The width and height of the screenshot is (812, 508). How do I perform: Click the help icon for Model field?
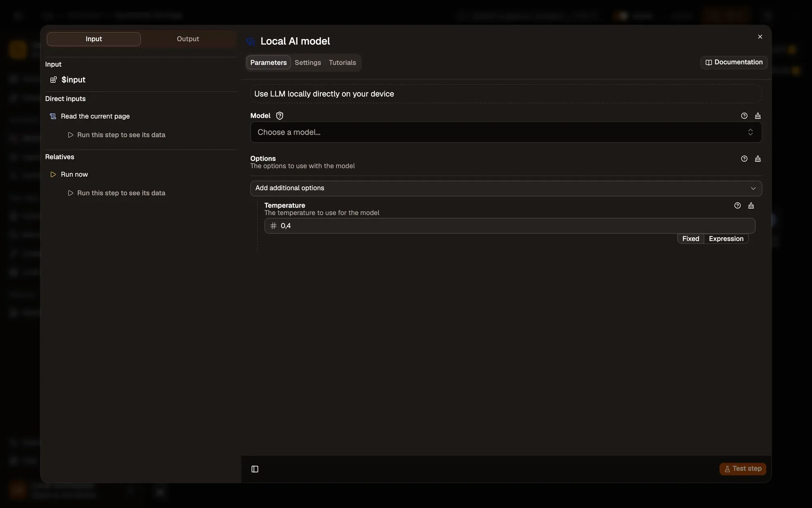point(744,116)
